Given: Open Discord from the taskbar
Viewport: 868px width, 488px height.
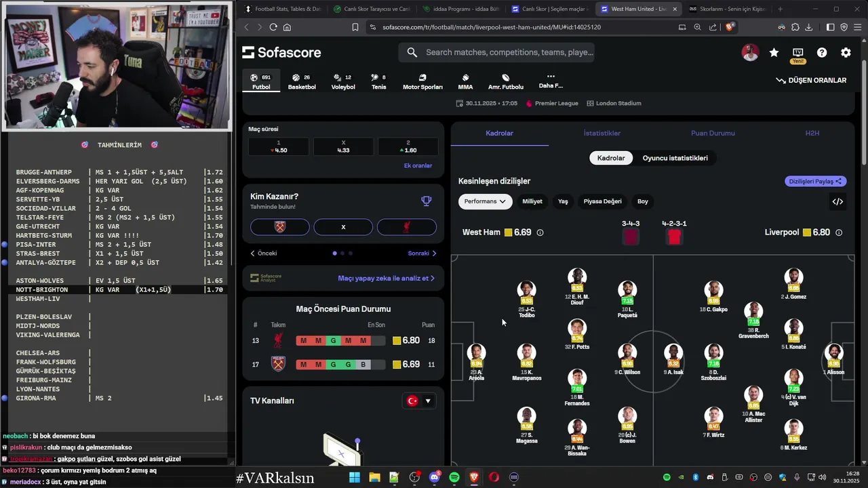Looking at the screenshot, I should tap(435, 477).
